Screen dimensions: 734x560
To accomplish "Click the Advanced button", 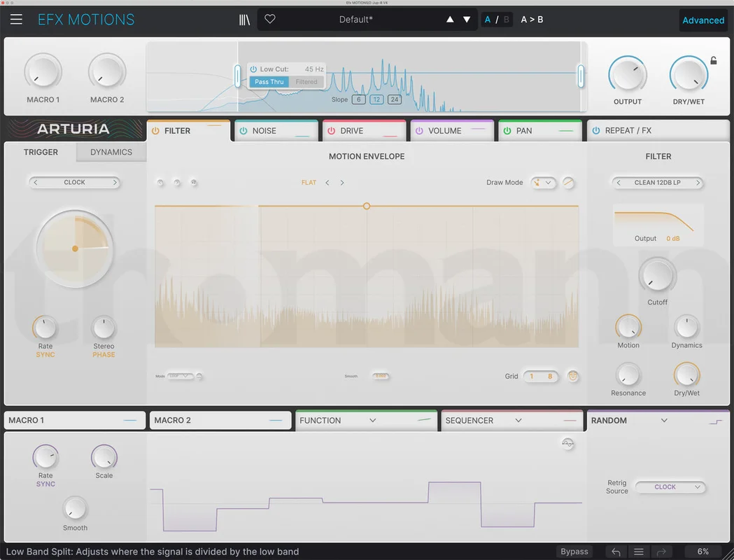I will tap(703, 20).
